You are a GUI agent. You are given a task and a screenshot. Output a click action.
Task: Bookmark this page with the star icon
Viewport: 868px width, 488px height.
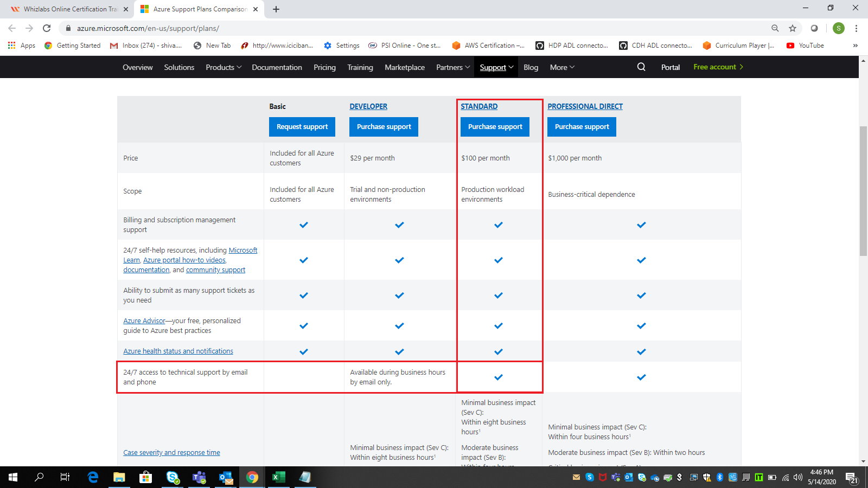coord(793,28)
